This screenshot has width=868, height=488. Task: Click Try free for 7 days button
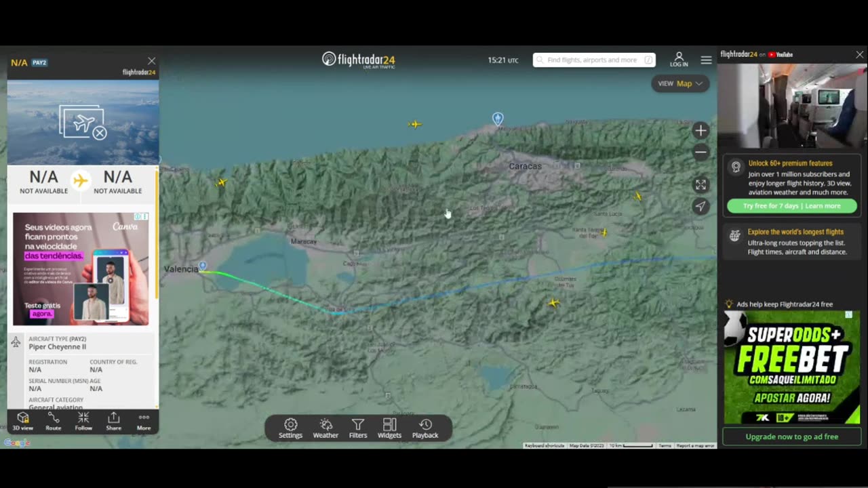coord(791,205)
